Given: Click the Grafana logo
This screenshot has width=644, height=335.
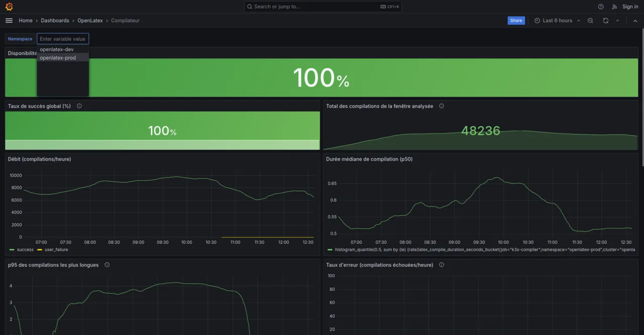Looking at the screenshot, I should point(9,7).
